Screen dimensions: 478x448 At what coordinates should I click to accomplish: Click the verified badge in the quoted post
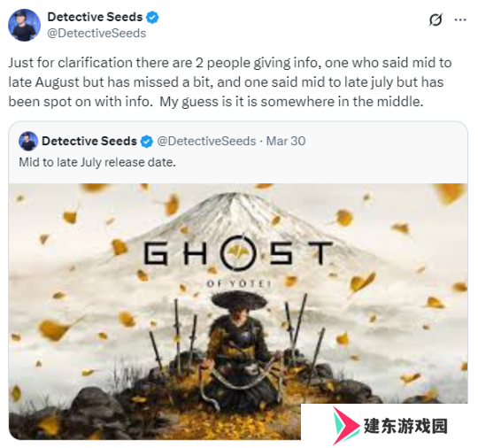pos(147,141)
